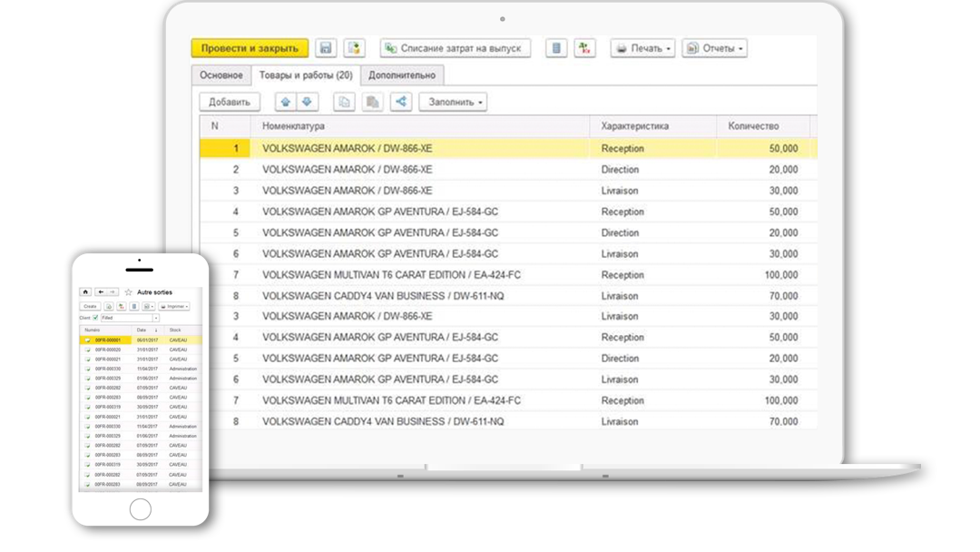The width and height of the screenshot is (980, 552).
Task: Tap the Numéro column header on the phone
Action: point(105,330)
